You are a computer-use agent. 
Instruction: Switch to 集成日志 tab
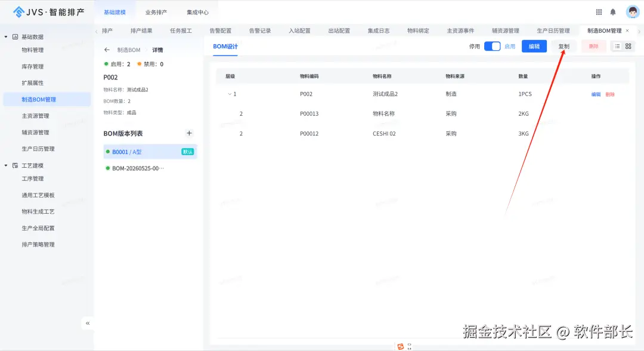pos(378,31)
